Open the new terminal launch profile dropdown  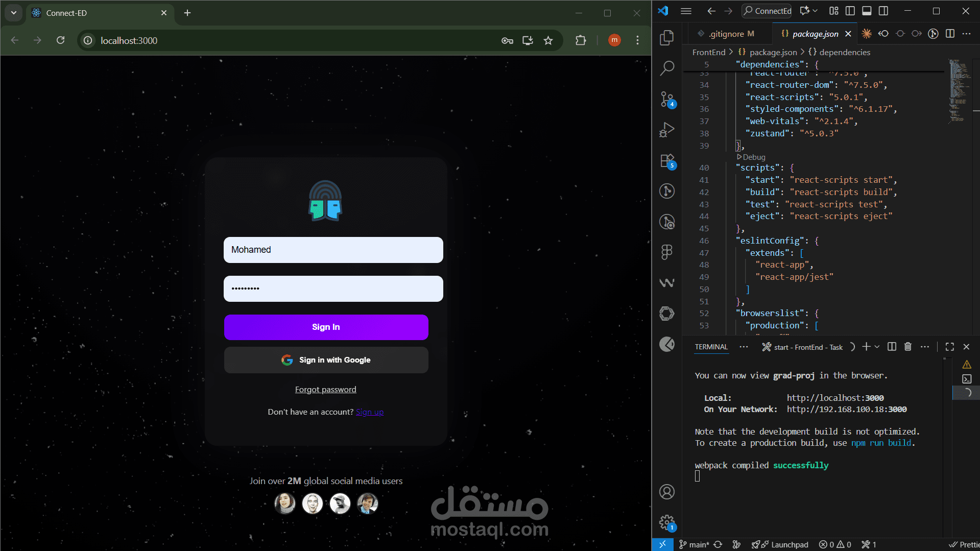coord(877,347)
